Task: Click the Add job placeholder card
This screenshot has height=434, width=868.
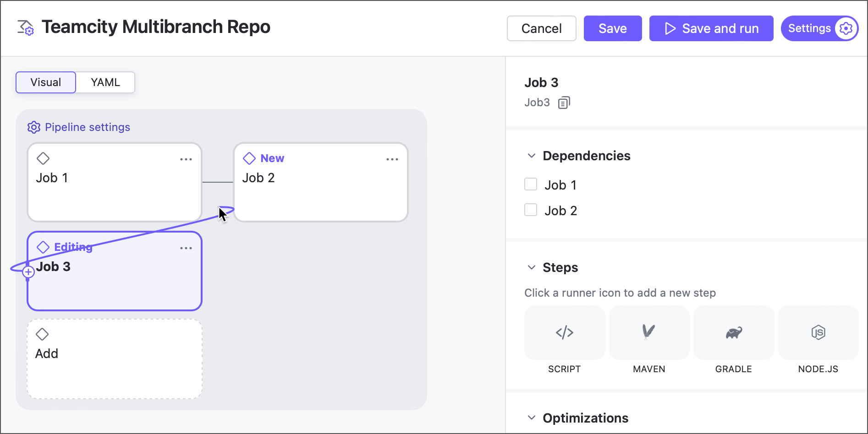Action: 114,358
